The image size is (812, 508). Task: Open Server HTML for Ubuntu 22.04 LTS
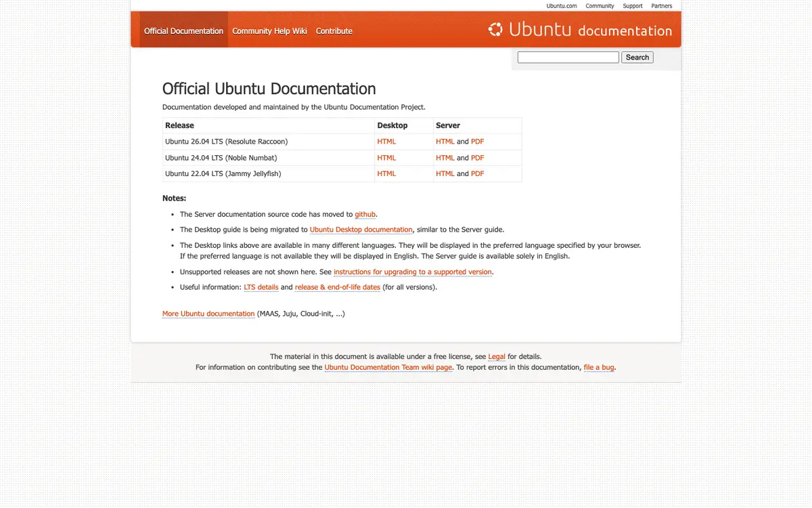(445, 173)
